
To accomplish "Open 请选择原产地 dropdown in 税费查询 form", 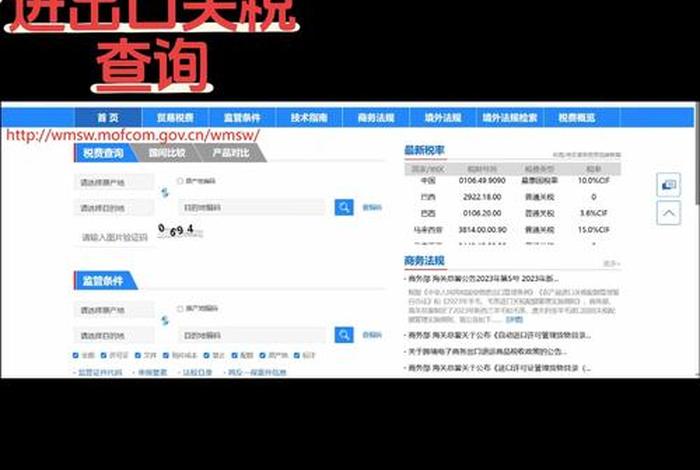I will [x=114, y=182].
